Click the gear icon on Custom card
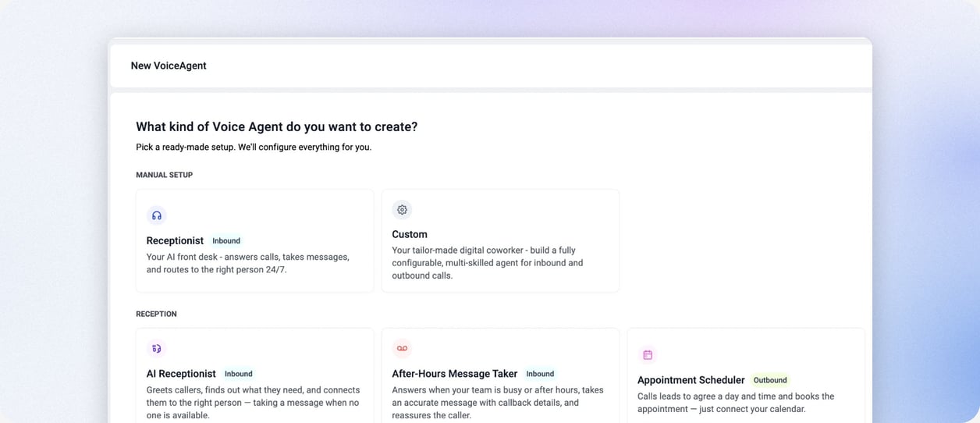 [402, 209]
